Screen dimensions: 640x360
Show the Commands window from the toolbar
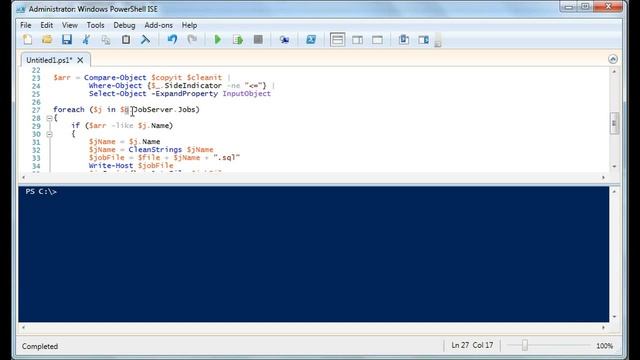coord(404,40)
